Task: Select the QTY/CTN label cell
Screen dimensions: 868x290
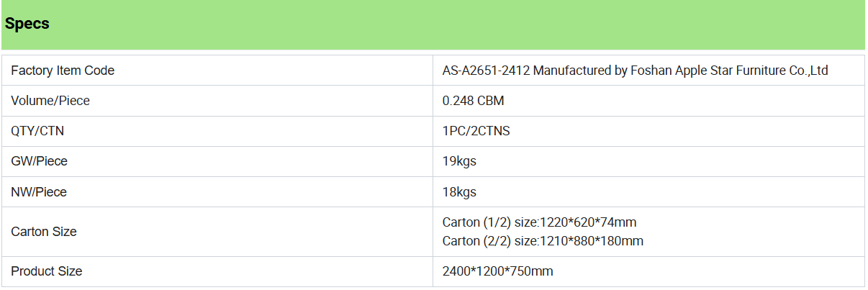Action: [217, 131]
